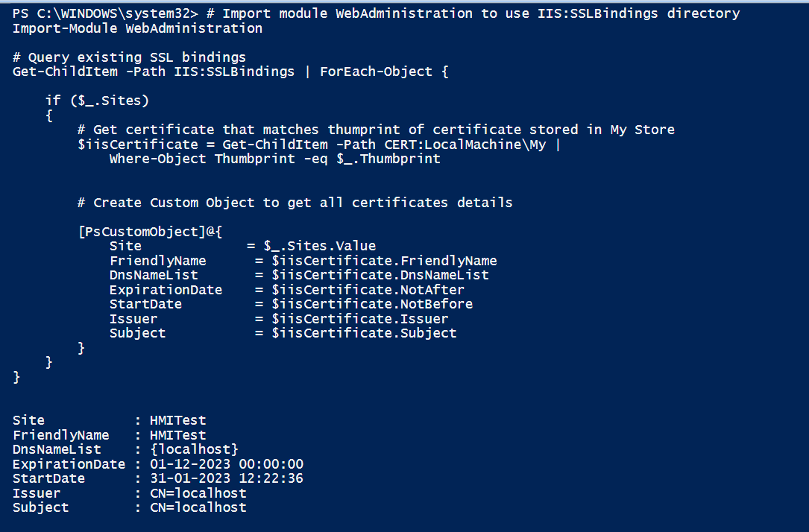
Task: Click the [PsCustomObject]@{ declaration
Action: (150, 232)
